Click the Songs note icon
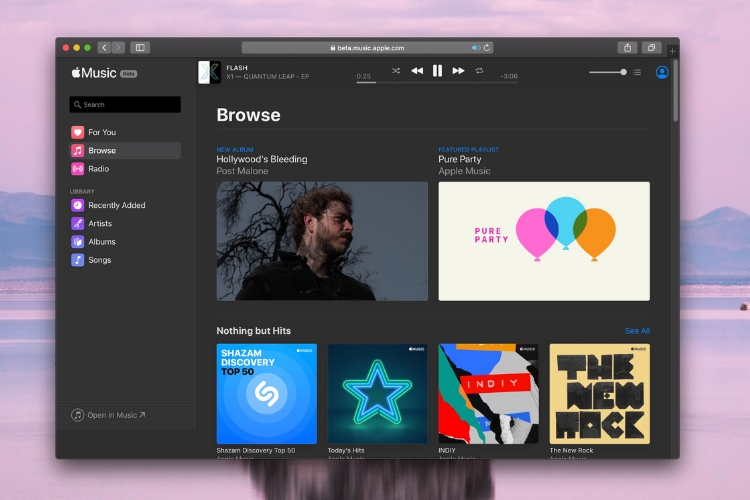This screenshot has height=500, width=750. pos(77,260)
